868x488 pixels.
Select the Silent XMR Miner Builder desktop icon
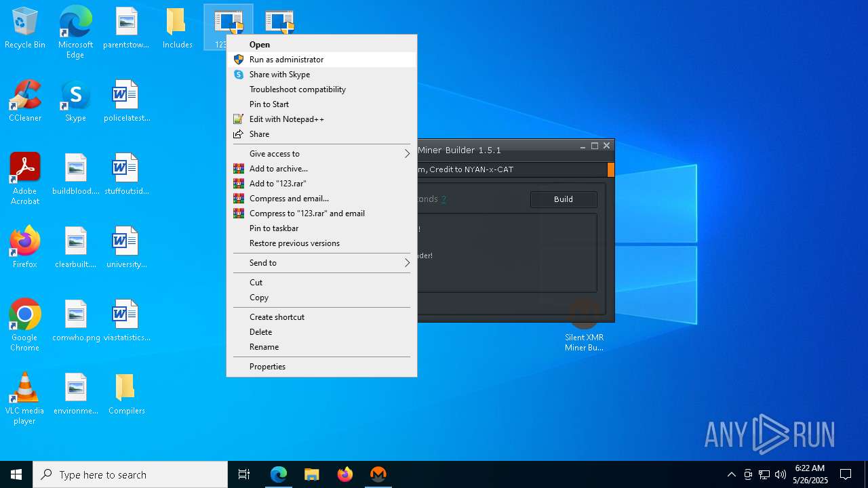pos(584,327)
